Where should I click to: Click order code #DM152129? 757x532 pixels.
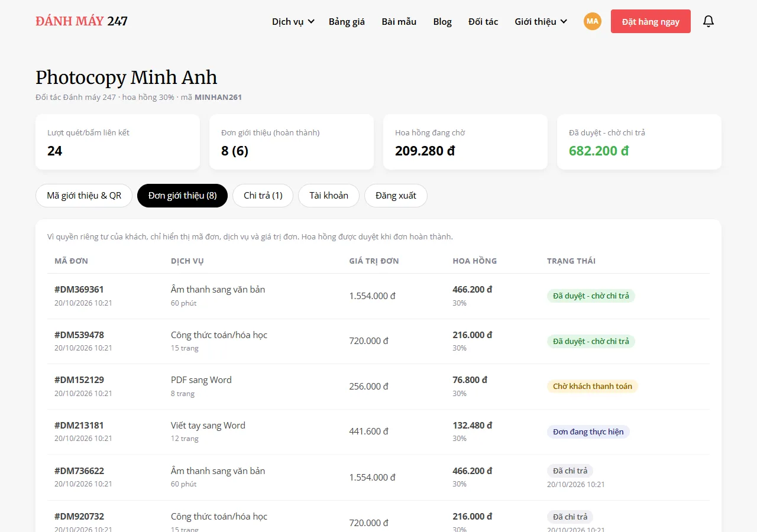tap(79, 380)
